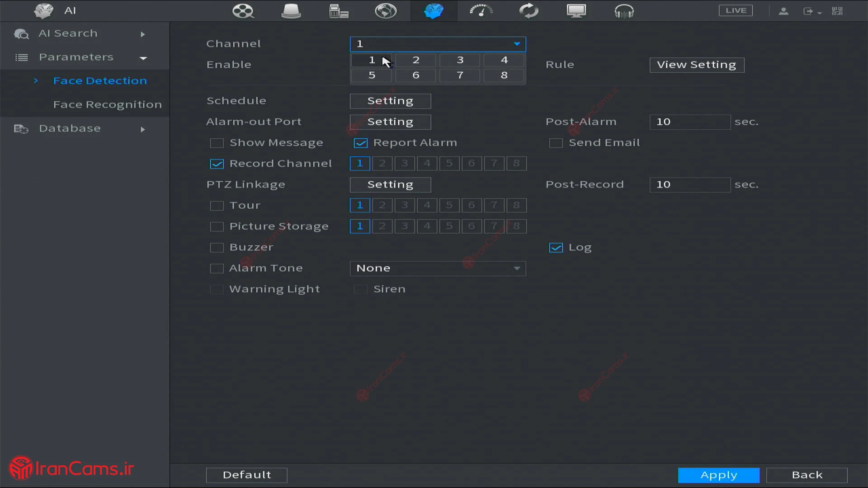Enable the Show Message checkbox
The height and width of the screenshot is (488, 868).
[x=217, y=143]
